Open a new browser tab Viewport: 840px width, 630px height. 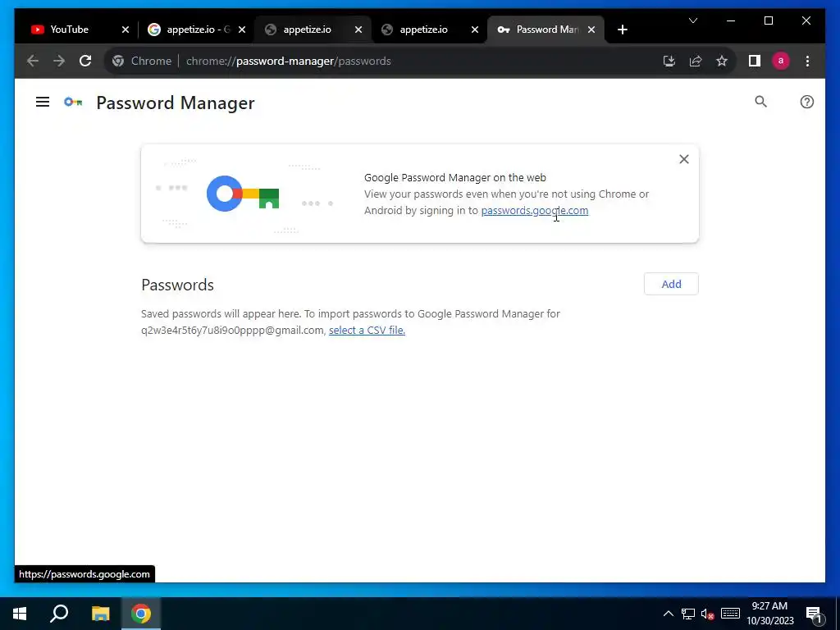[622, 30]
